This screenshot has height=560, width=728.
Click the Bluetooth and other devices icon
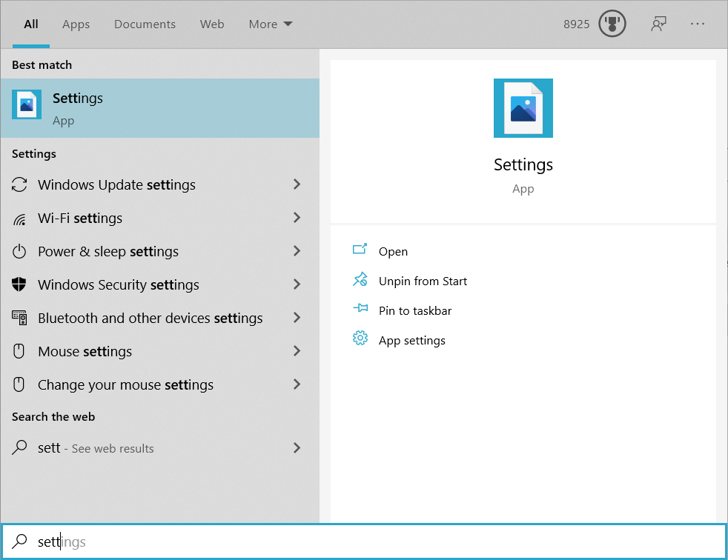(x=19, y=318)
